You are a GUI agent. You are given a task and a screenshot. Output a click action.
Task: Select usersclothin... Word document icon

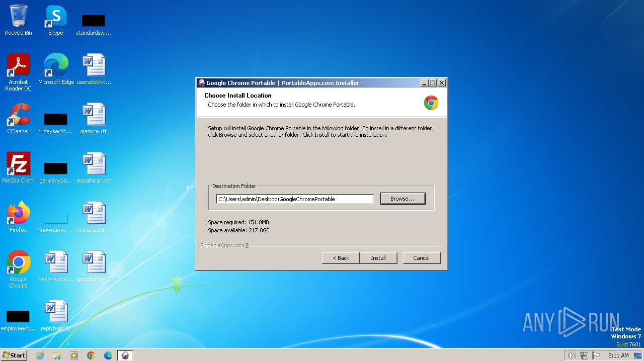94,69
